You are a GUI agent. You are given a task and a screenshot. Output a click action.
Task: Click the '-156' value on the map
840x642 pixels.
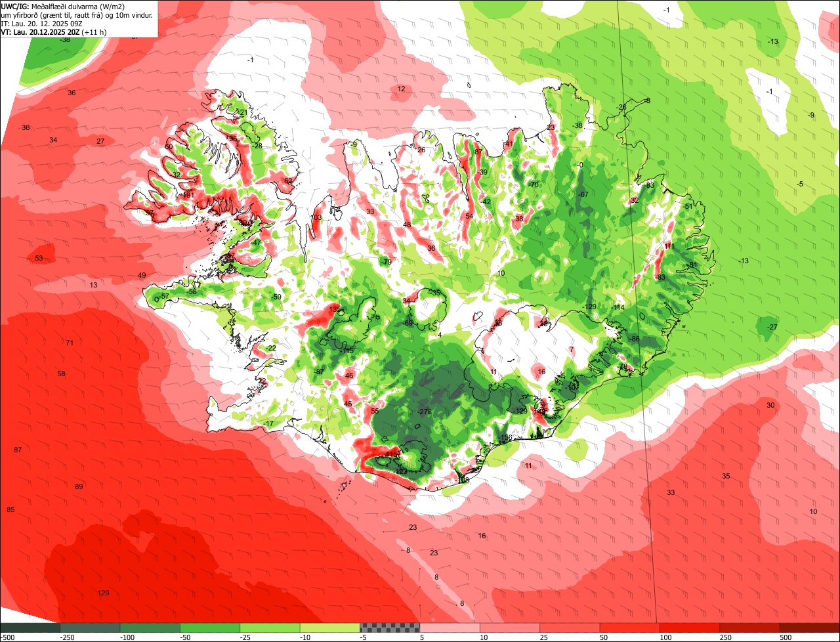click(504, 438)
